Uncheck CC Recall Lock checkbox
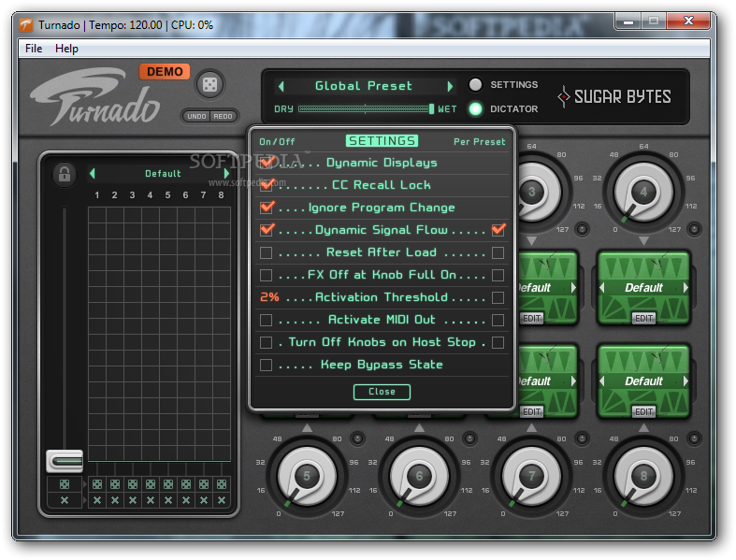 (x=267, y=185)
